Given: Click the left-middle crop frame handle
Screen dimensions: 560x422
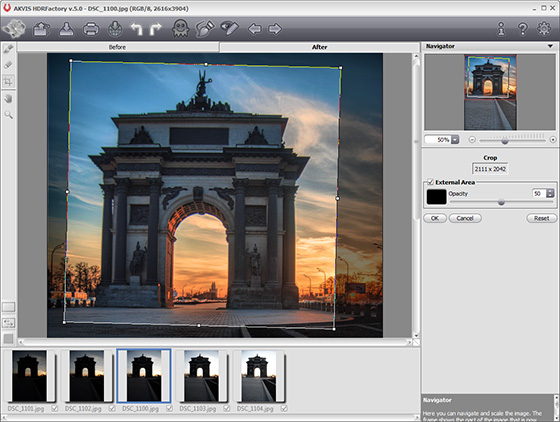Looking at the screenshot, I should click(67, 192).
